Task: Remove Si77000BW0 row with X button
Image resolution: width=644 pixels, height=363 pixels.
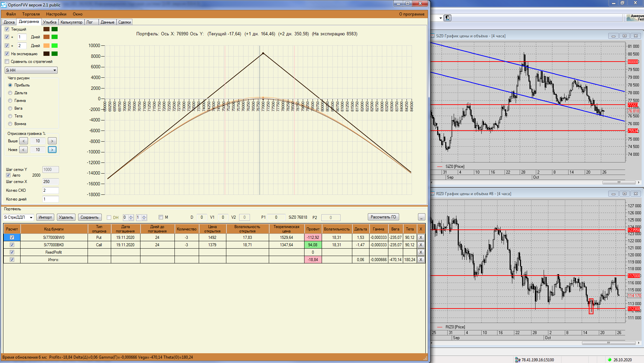Action: [x=421, y=238]
